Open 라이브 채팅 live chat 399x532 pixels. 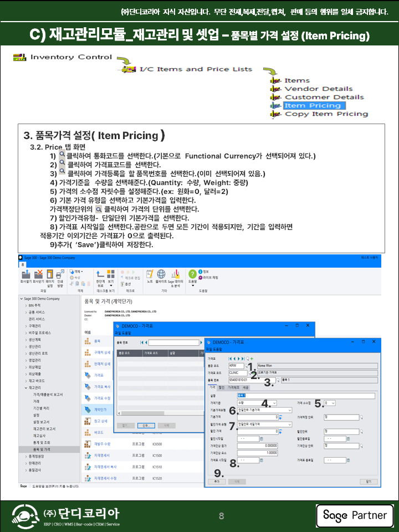208,278
